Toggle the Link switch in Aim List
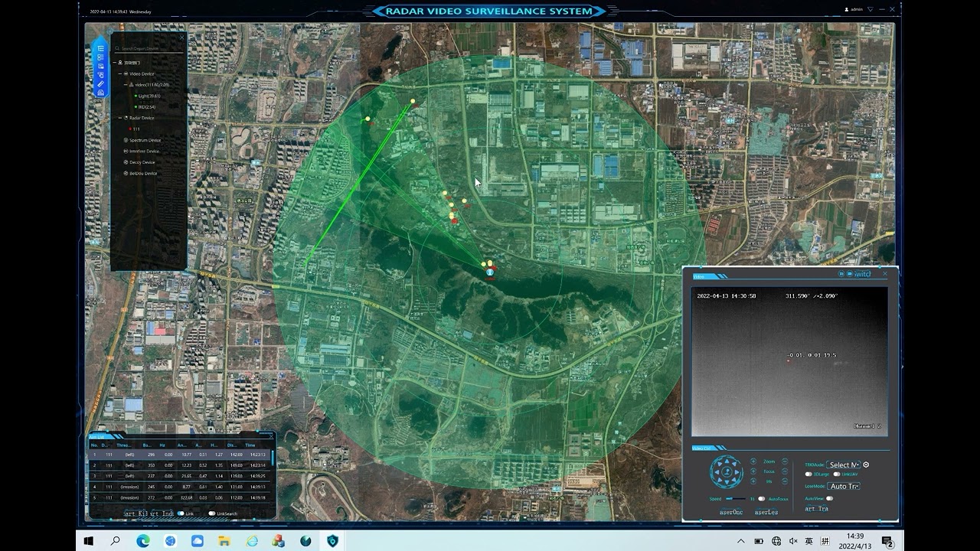The height and width of the screenshot is (551, 980). pos(181,514)
